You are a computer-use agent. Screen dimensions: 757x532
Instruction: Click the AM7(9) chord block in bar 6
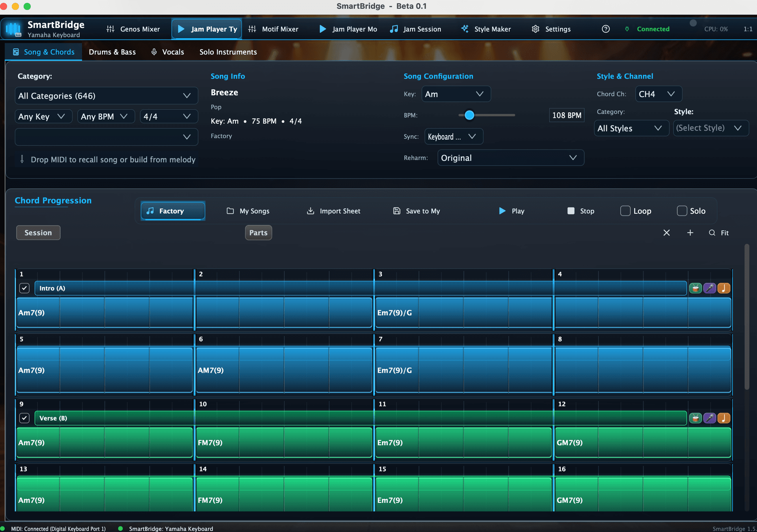coord(284,370)
